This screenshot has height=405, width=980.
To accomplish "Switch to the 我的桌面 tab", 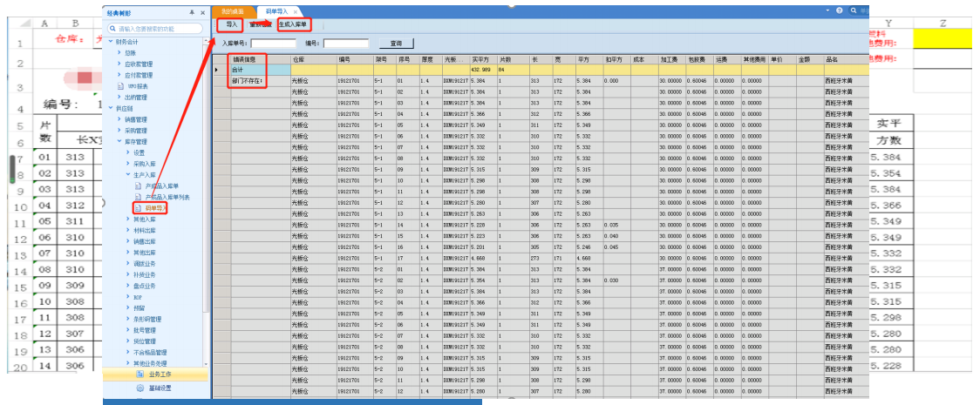I will point(232,11).
